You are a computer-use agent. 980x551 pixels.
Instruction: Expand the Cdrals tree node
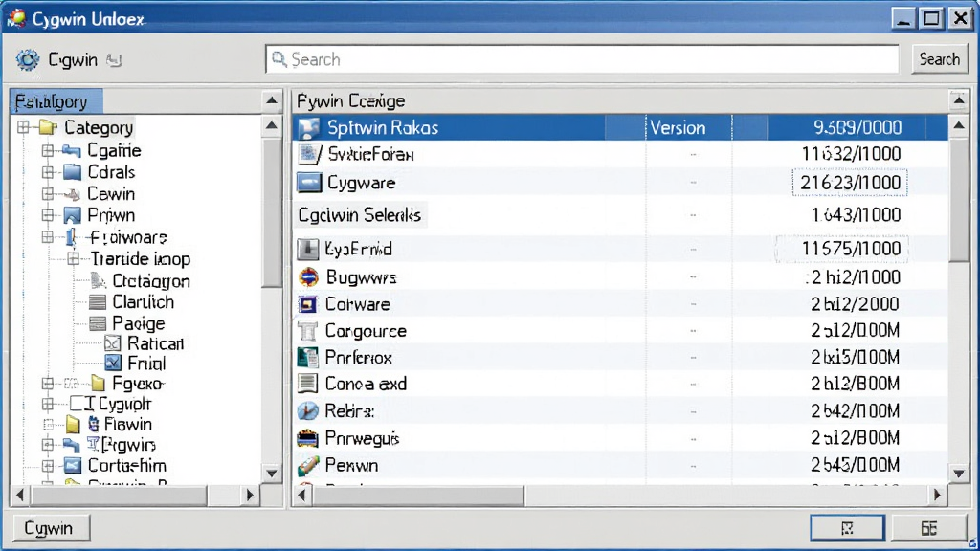pos(48,172)
